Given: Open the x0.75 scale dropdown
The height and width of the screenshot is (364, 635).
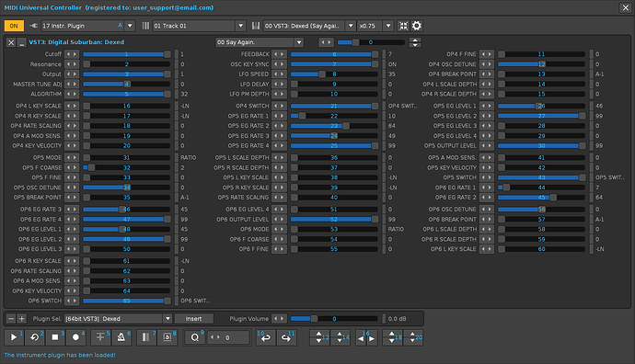Looking at the screenshot, I should pyautogui.click(x=388, y=26).
